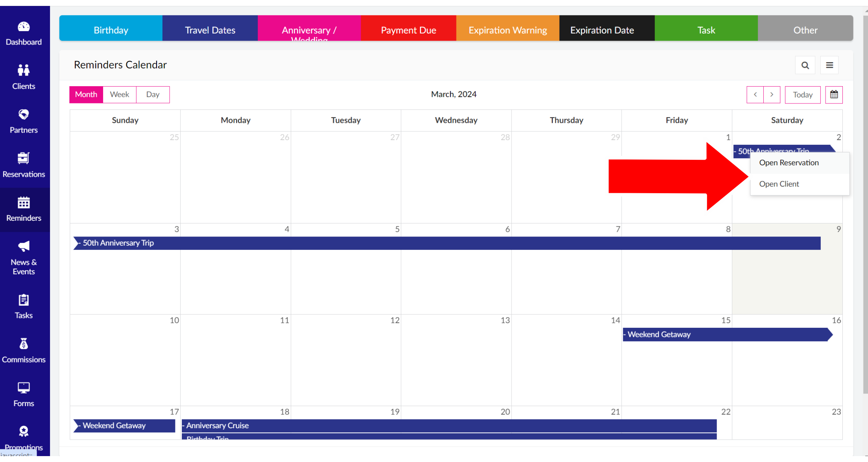The height and width of the screenshot is (462, 868).
Task: Switch to Week view
Action: click(119, 94)
